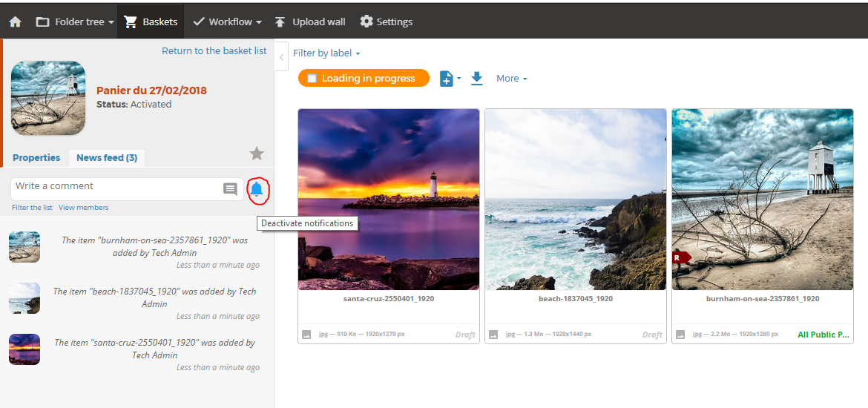Viewport: 868px width, 408px height.
Task: Return to the basket list
Action: click(x=214, y=51)
